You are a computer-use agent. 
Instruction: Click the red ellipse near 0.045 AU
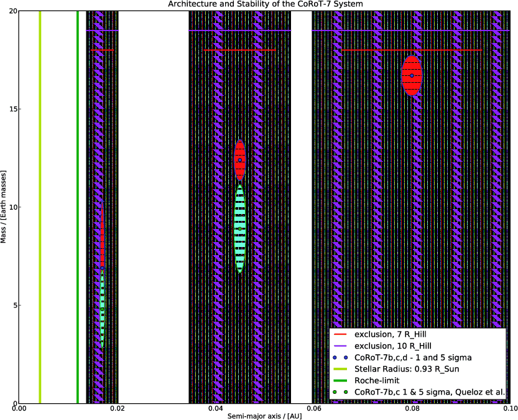(x=240, y=160)
